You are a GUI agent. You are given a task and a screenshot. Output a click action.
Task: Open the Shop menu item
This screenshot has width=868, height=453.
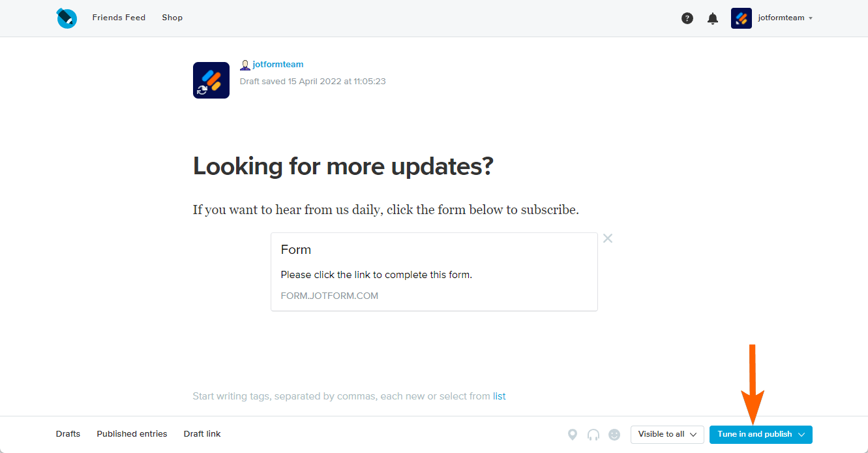point(172,18)
